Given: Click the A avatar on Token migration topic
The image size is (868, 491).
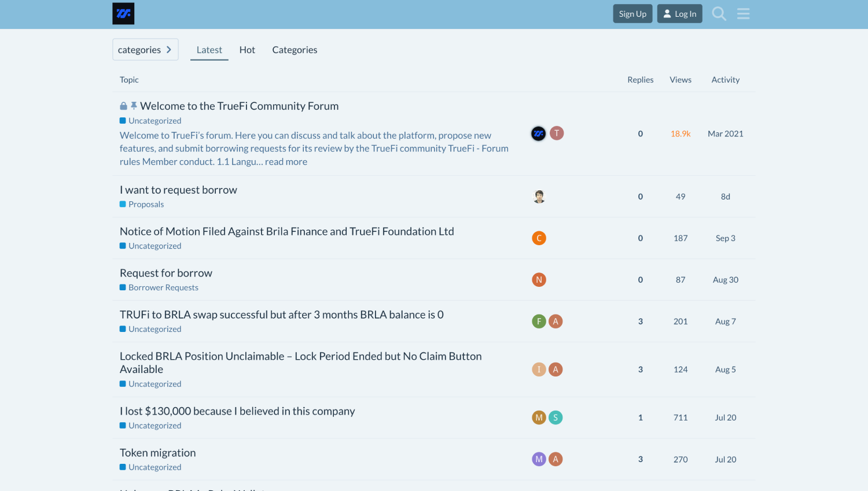Looking at the screenshot, I should tap(556, 459).
